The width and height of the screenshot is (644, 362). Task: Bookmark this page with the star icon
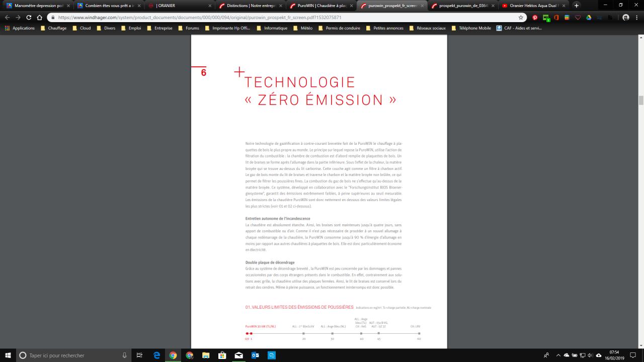point(521,17)
